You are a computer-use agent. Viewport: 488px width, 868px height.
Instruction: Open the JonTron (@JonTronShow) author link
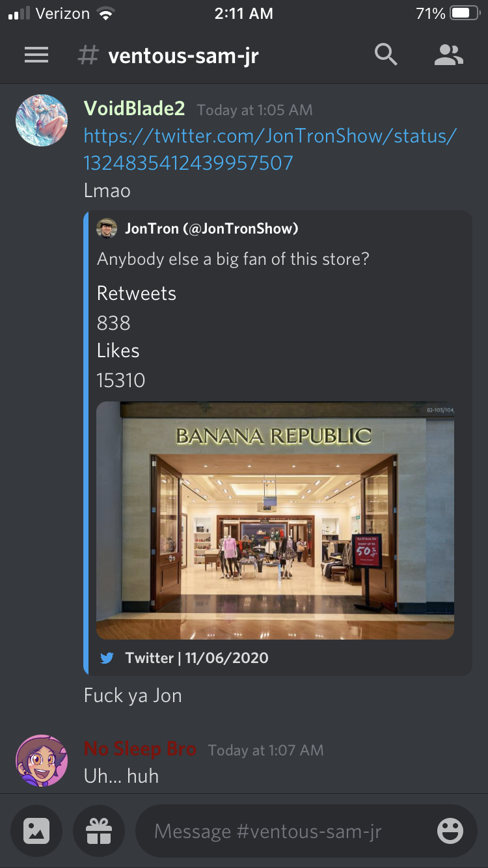pyautogui.click(x=211, y=228)
